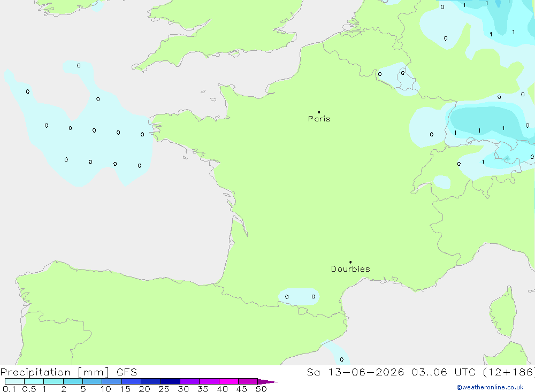Pick the legend swatch between 1 and 2

[53, 381]
